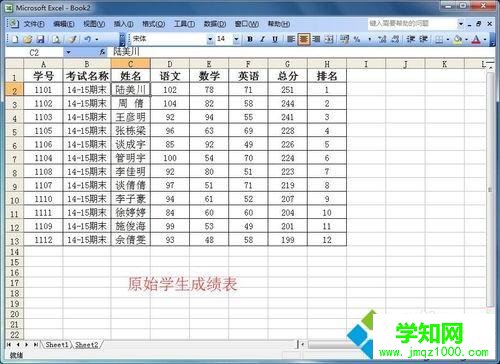Click the Decrease Indent icon

click(x=410, y=39)
